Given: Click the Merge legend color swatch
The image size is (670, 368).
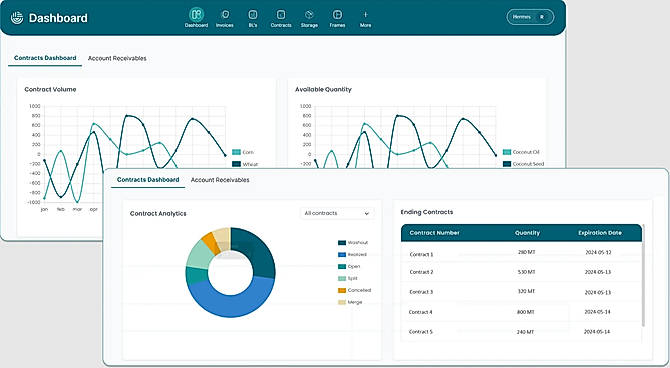Looking at the screenshot, I should pyautogui.click(x=342, y=302).
